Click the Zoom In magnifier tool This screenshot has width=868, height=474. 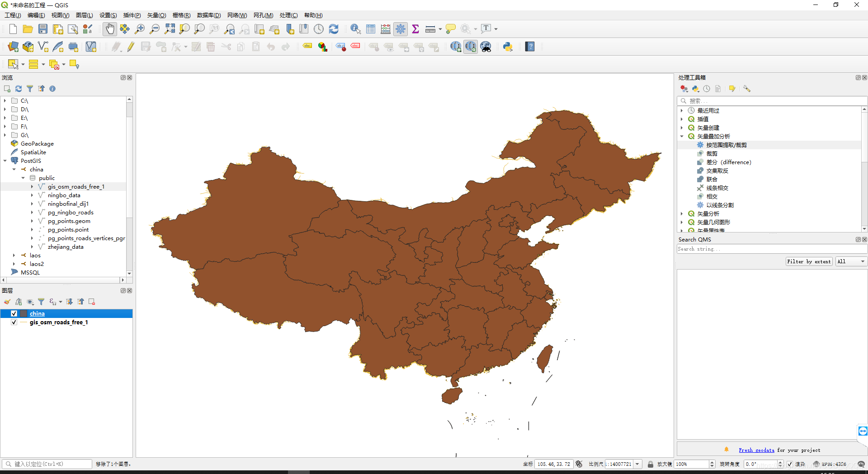coord(140,29)
